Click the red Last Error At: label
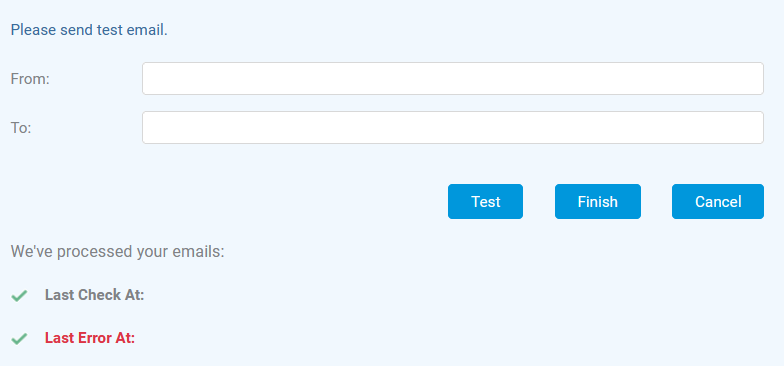Image resolution: width=784 pixels, height=366 pixels. (90, 338)
